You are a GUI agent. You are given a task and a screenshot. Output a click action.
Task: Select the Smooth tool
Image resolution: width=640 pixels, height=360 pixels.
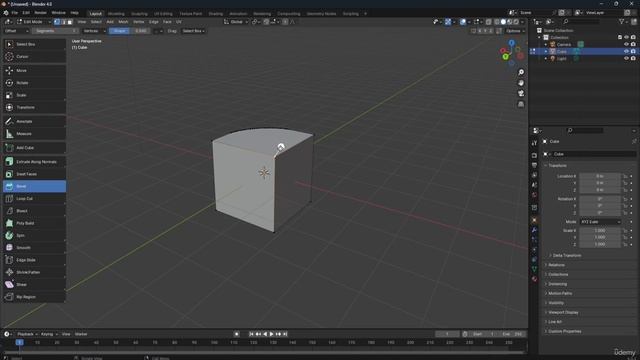pos(34,247)
